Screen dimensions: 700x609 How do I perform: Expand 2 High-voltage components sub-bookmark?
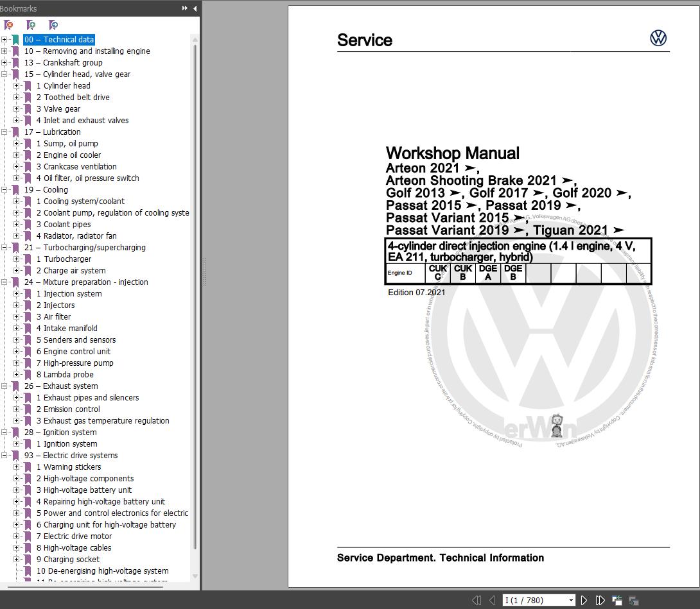pyautogui.click(x=16, y=479)
